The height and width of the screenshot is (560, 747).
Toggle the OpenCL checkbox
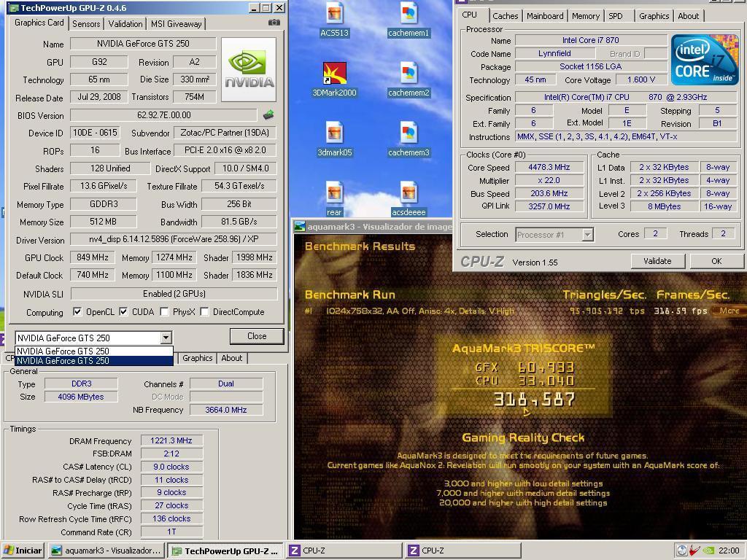[77, 312]
